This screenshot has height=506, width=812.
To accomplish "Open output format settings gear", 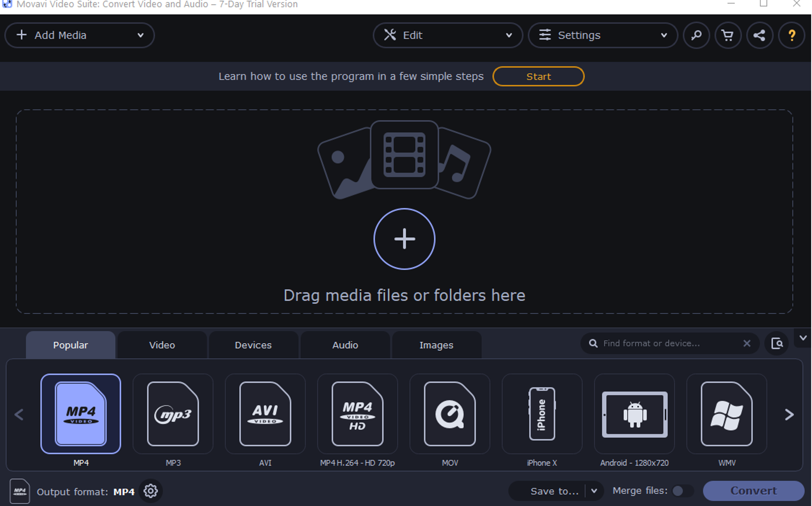I will point(151,491).
